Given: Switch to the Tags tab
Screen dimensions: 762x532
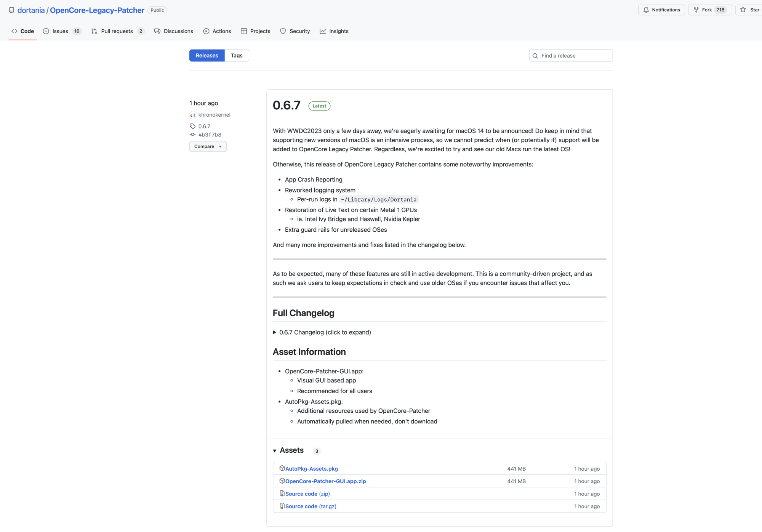Looking at the screenshot, I should tap(237, 56).
